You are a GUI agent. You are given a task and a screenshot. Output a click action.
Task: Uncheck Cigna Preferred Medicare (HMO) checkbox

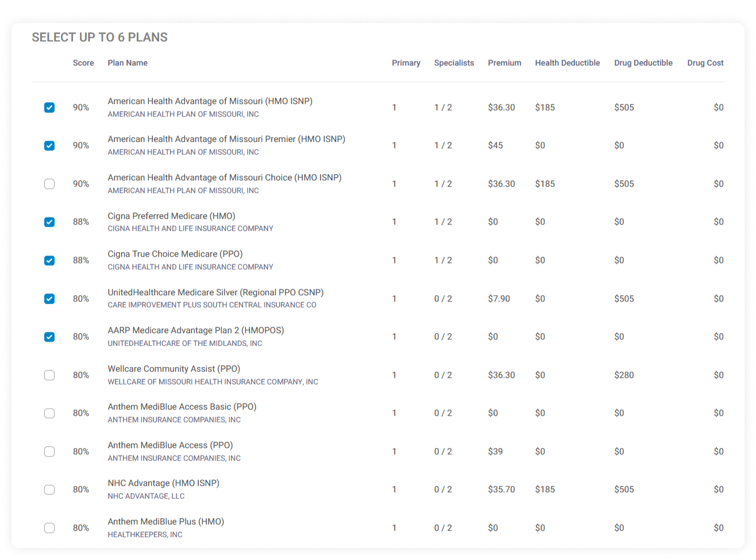tap(49, 222)
